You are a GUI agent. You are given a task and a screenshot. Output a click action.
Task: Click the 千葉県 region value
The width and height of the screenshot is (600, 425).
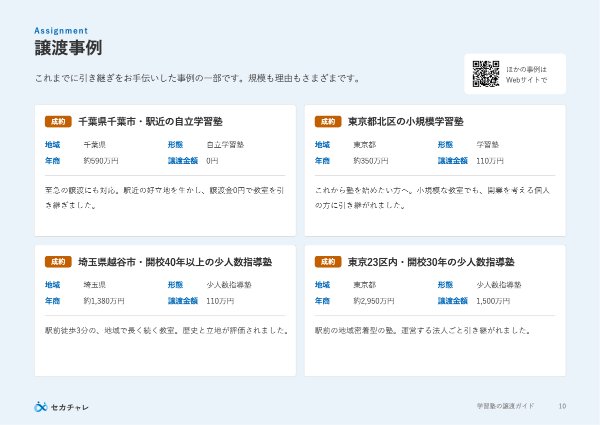click(x=95, y=145)
